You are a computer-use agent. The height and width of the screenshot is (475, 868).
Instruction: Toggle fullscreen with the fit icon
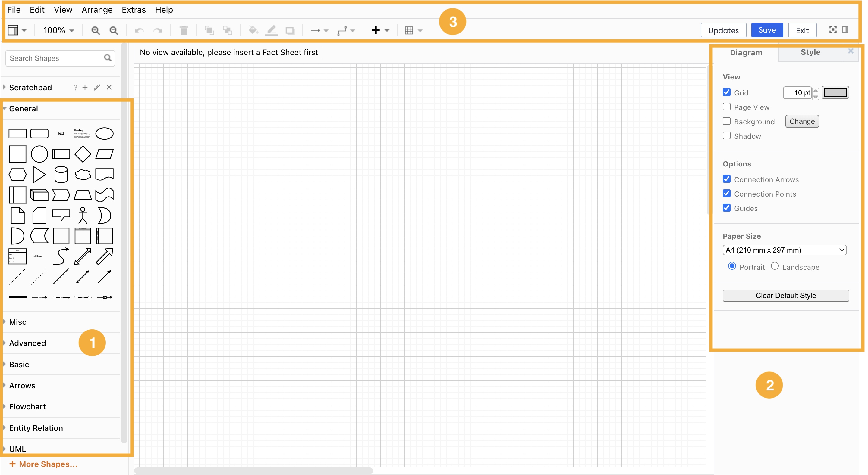coord(833,30)
